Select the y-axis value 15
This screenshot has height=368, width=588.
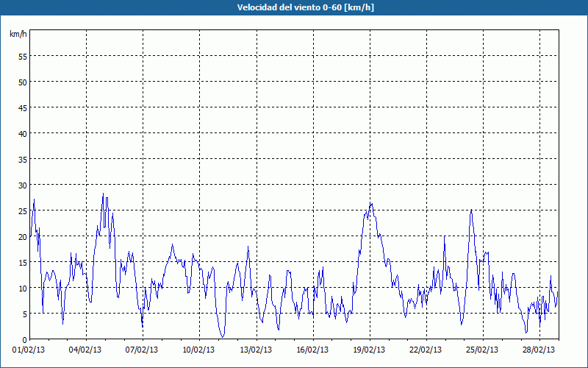click(23, 263)
